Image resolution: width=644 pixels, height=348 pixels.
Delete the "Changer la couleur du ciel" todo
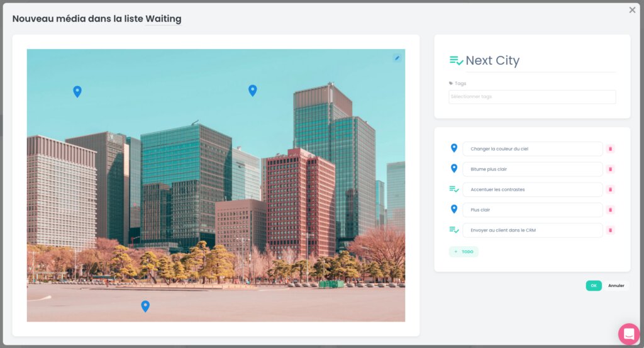(x=610, y=149)
